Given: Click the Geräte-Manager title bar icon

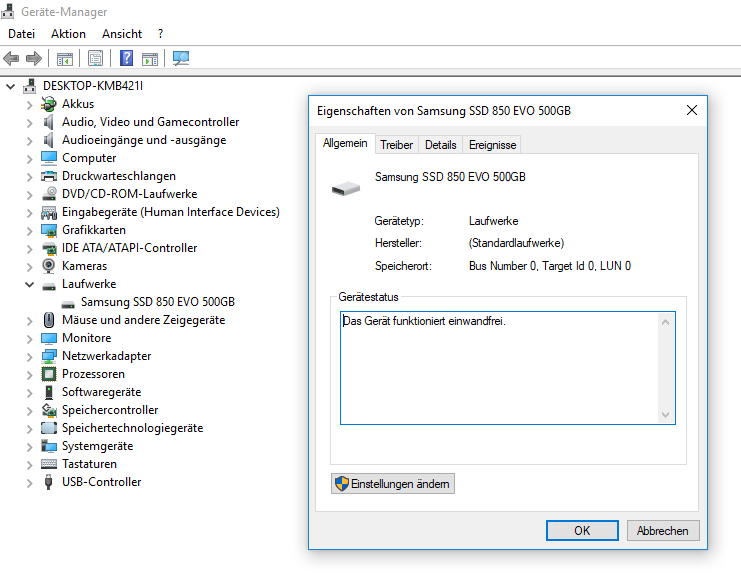Looking at the screenshot, I should [x=8, y=11].
